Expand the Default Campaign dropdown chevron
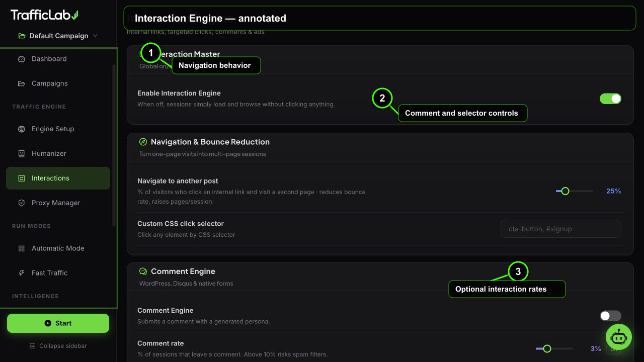The height and width of the screenshot is (362, 644). (95, 36)
